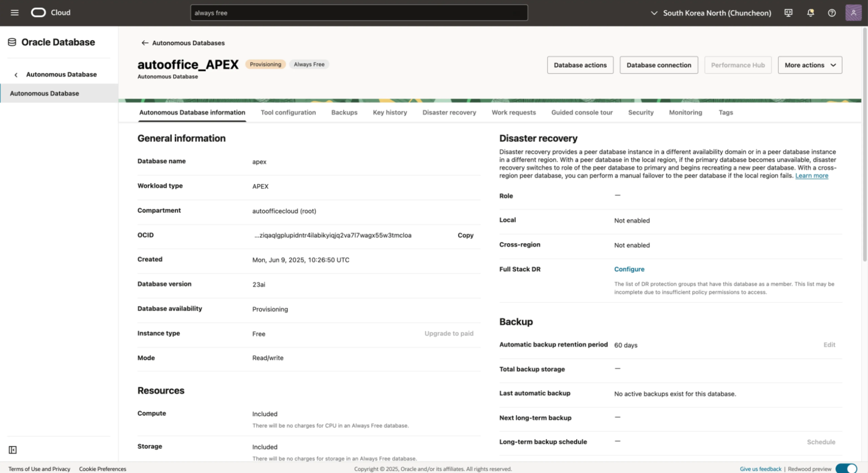This screenshot has height=473, width=868.
Task: Focus the search field containing always free
Action: [x=359, y=13]
